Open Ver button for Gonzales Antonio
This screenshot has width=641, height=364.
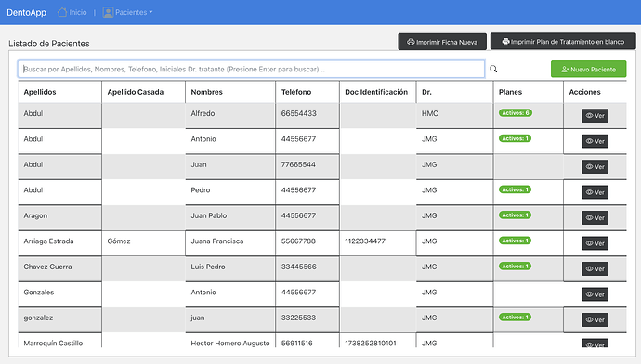coord(595,294)
